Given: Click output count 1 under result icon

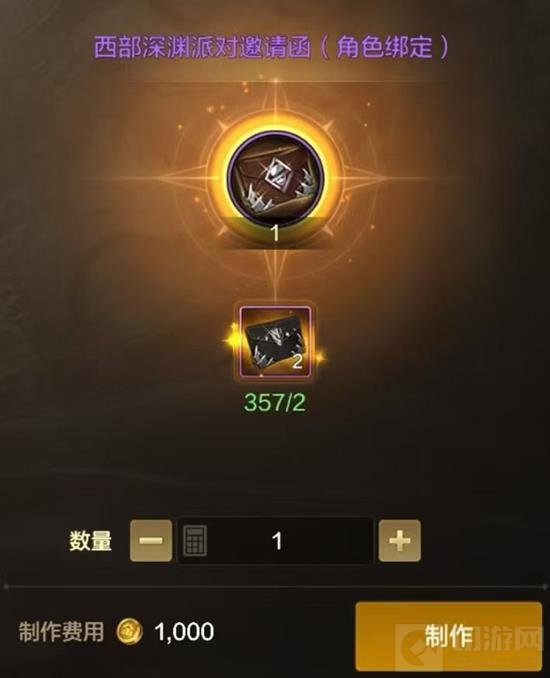Looking at the screenshot, I should tap(275, 233).
